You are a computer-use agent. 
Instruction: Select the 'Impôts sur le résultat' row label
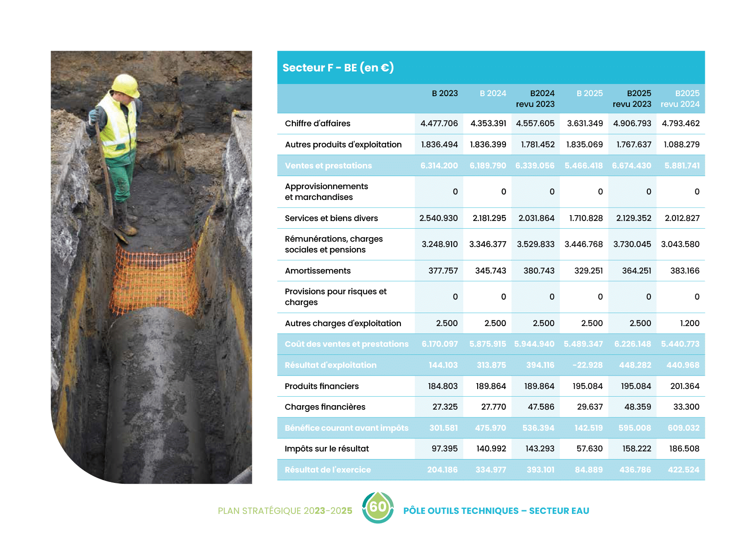point(326,449)
